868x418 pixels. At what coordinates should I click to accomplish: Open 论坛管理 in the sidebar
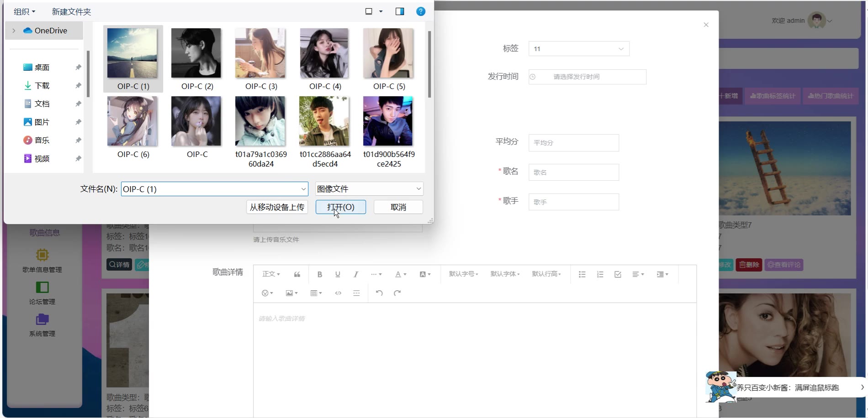42,293
